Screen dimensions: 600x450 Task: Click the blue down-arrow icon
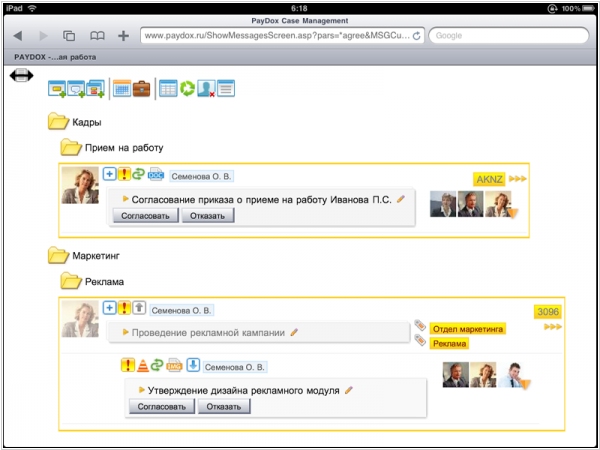(193, 365)
